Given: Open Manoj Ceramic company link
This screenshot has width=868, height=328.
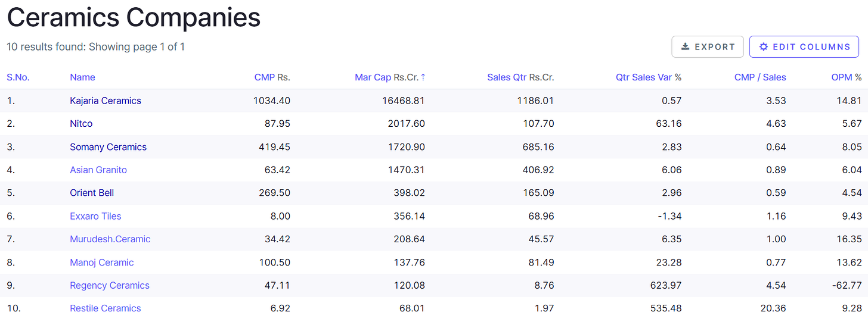Looking at the screenshot, I should coord(102,263).
